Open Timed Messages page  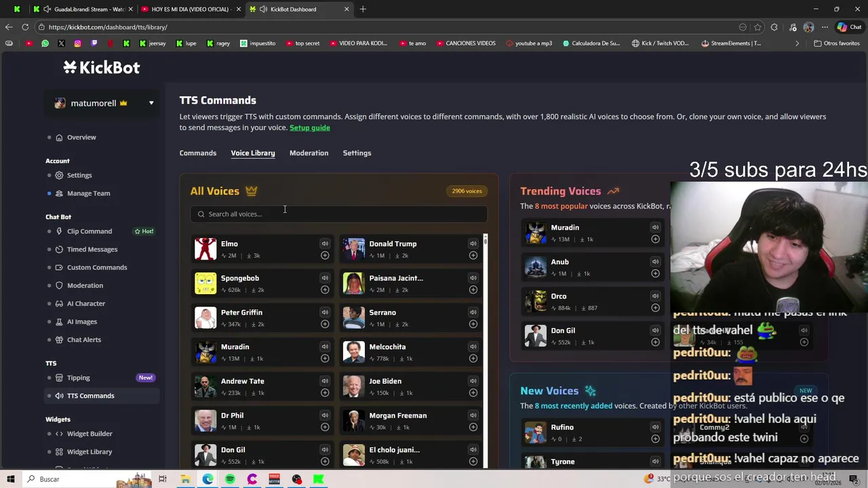pyautogui.click(x=92, y=249)
